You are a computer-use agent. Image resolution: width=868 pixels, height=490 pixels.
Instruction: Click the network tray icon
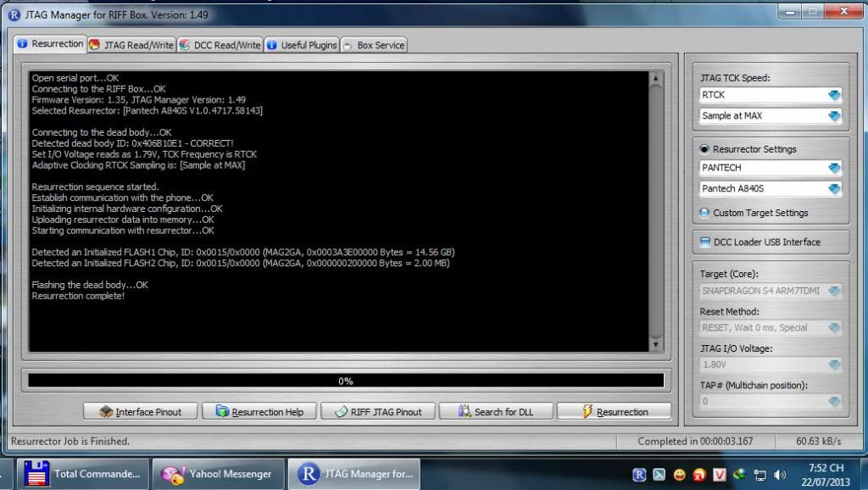point(760,475)
